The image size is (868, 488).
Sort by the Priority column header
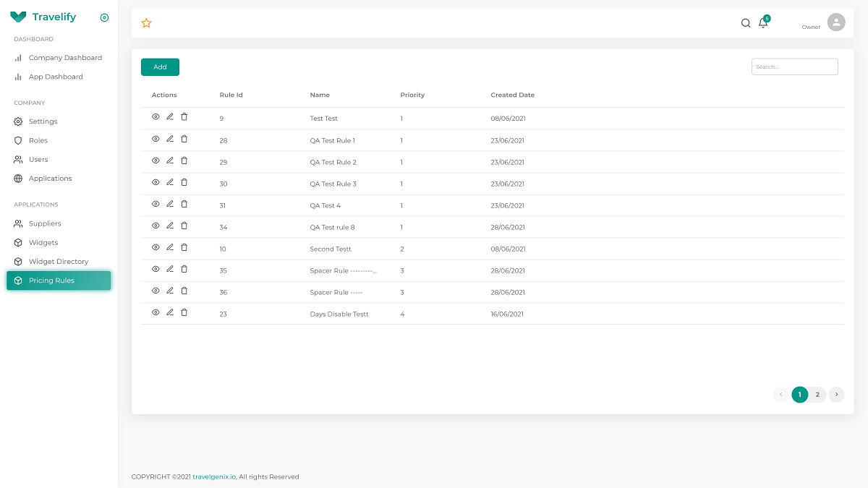(412, 95)
